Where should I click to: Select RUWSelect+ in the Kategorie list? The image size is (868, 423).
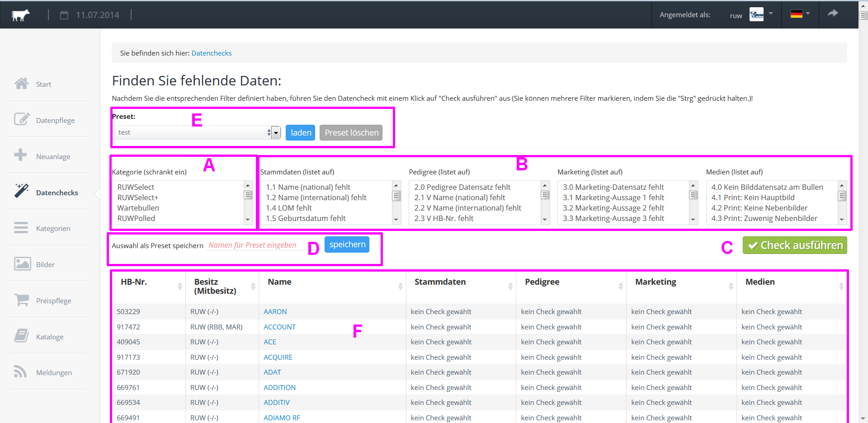point(138,197)
